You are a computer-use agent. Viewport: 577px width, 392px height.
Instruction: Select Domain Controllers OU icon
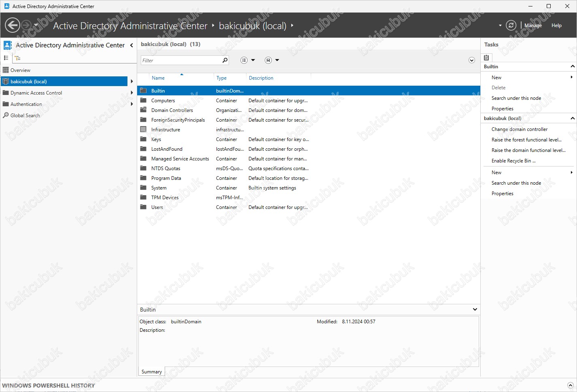click(143, 110)
